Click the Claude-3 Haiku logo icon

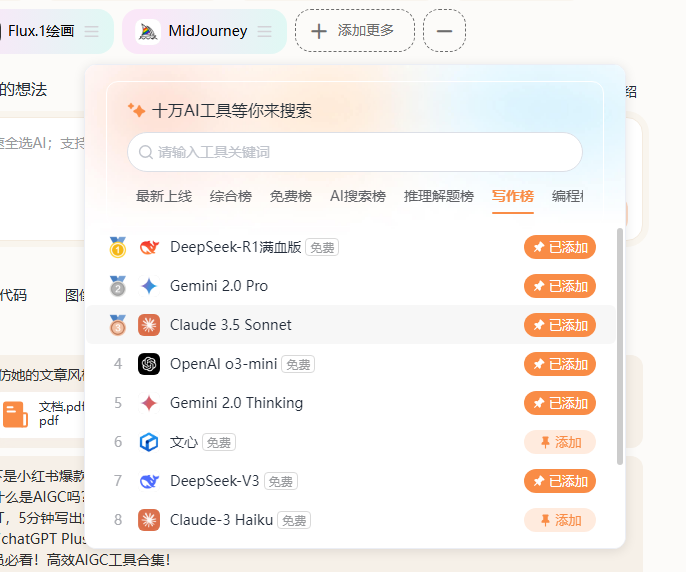(x=149, y=520)
